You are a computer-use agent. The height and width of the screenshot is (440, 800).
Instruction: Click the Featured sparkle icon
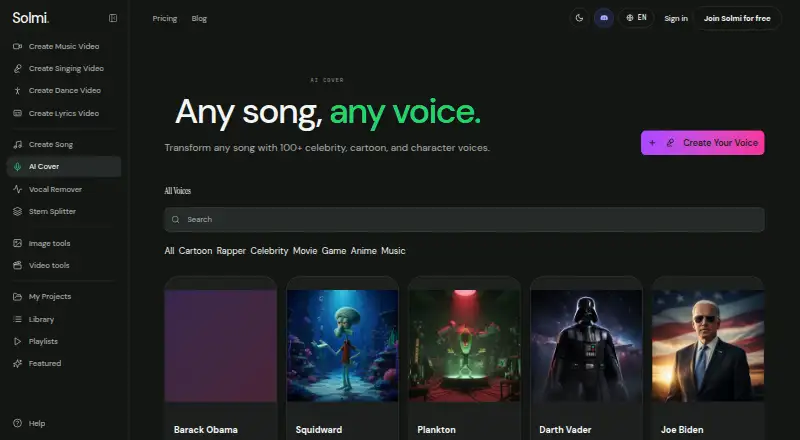tap(17, 363)
